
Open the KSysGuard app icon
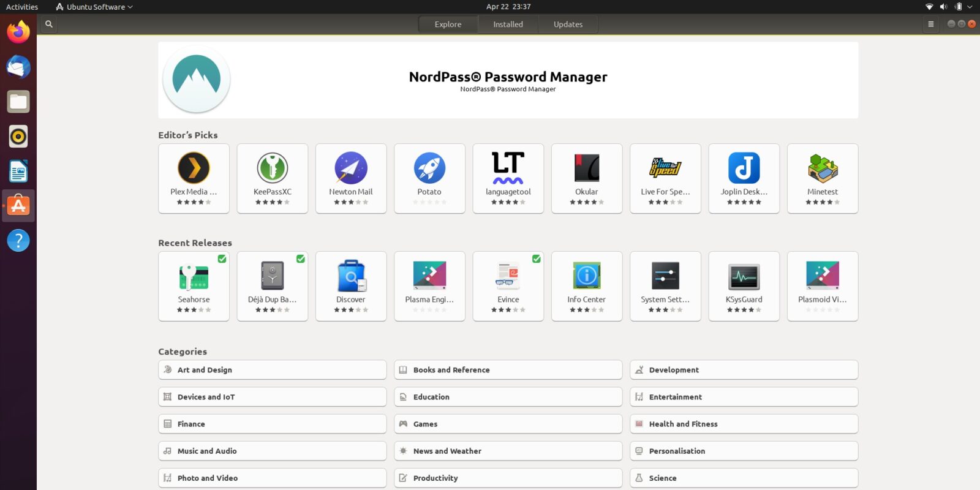744,276
